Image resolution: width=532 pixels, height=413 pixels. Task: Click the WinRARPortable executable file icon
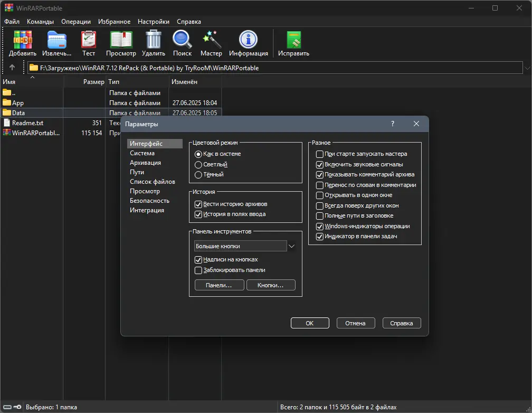pyautogui.click(x=7, y=133)
